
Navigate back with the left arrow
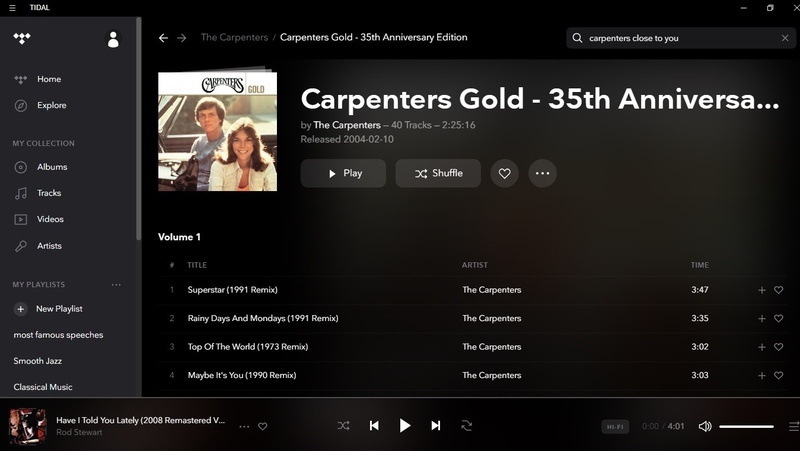coord(163,38)
